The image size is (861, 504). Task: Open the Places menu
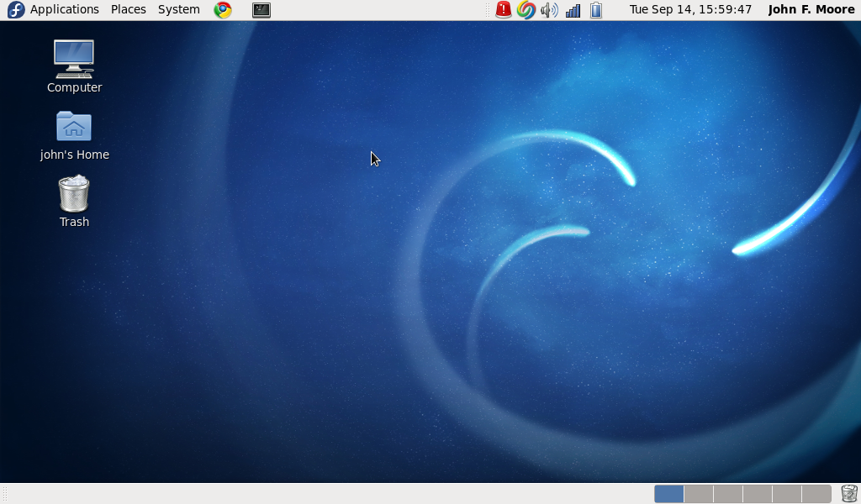[x=129, y=10]
